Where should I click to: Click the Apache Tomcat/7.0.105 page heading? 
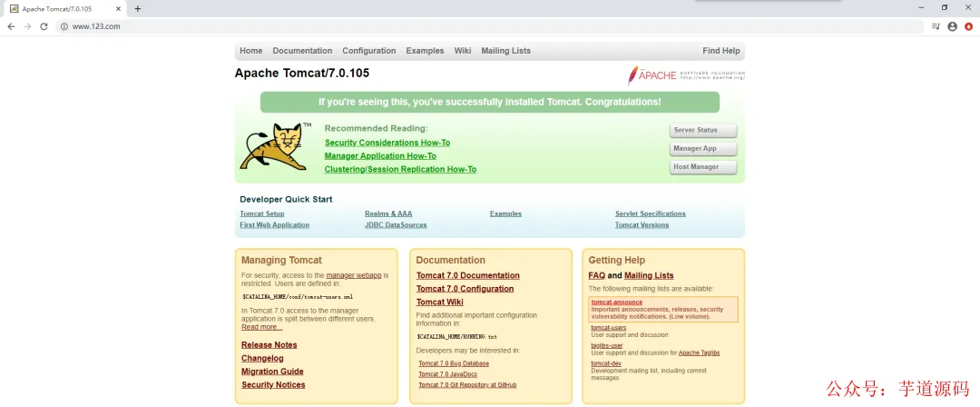302,73
